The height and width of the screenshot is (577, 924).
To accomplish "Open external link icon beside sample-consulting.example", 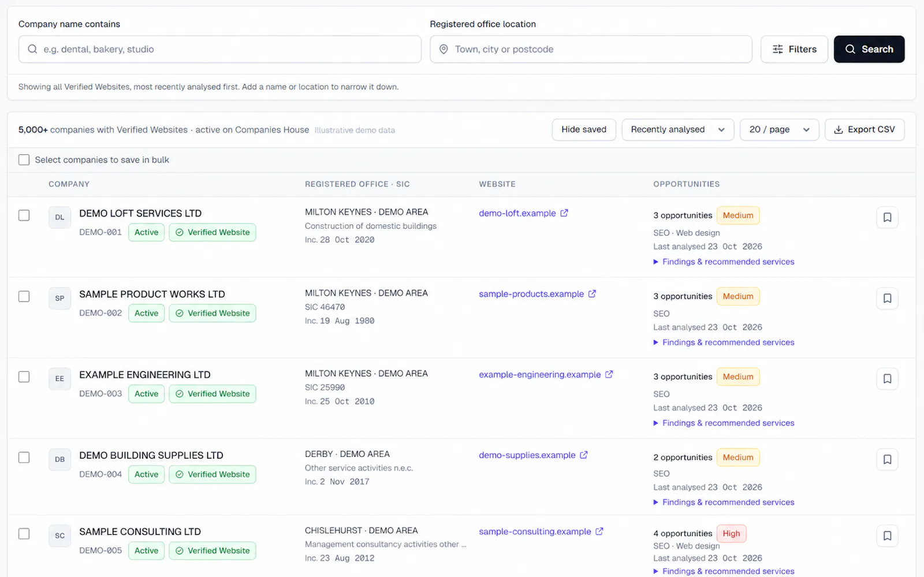I will [x=599, y=531].
